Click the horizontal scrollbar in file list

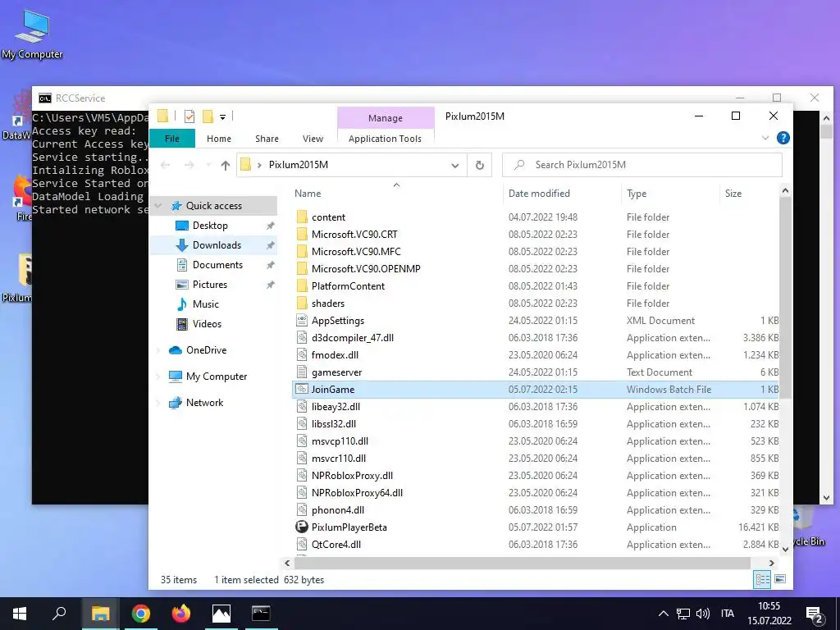(x=523, y=563)
